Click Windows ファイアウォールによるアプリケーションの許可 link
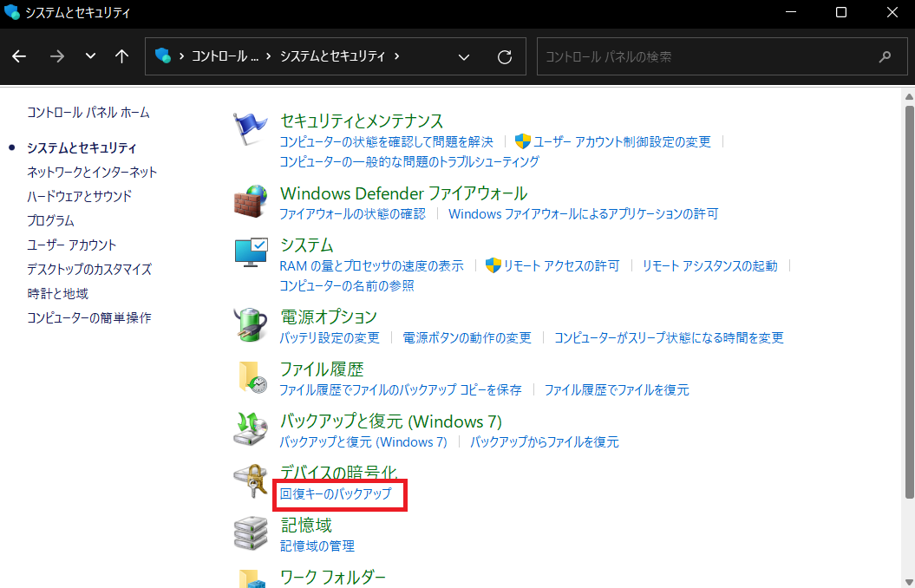The image size is (915, 588). [584, 214]
